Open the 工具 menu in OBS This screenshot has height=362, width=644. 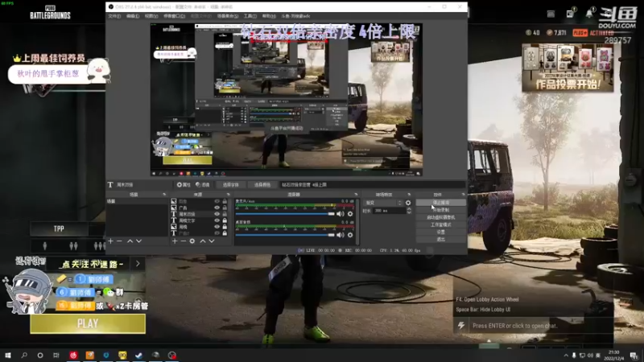coord(250,16)
